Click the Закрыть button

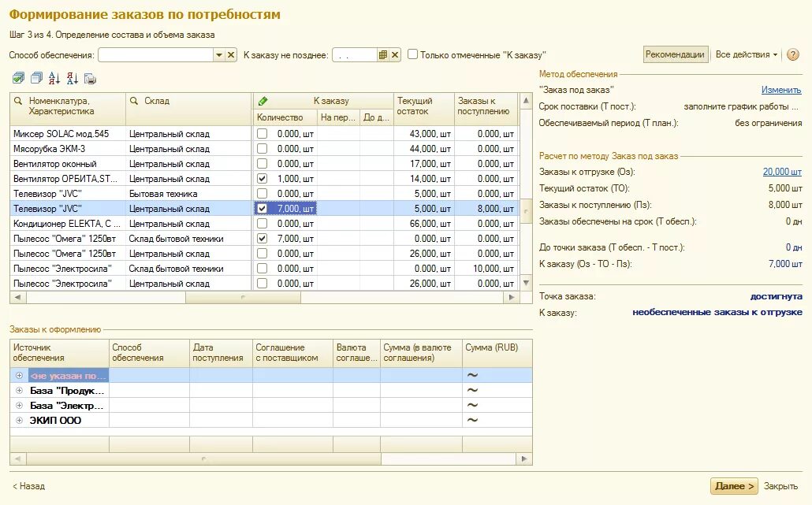pos(780,486)
